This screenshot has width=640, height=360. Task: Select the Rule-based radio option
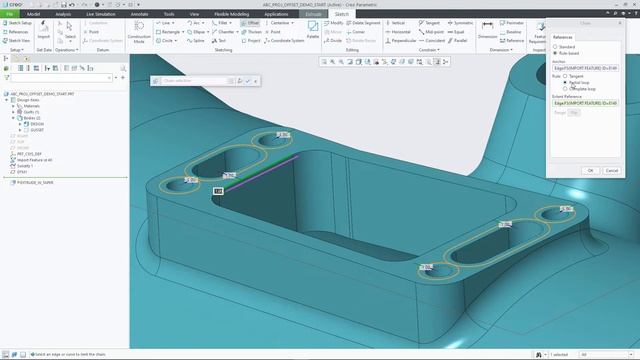coord(555,53)
